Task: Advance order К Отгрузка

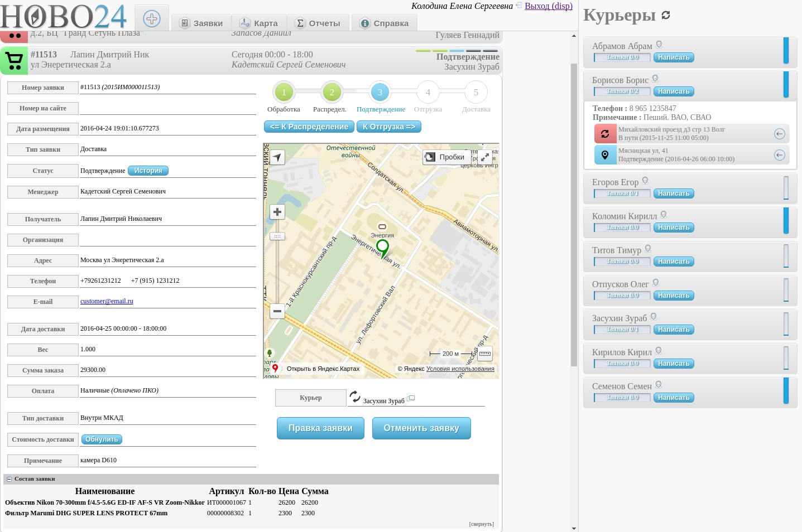Action: [x=389, y=127]
